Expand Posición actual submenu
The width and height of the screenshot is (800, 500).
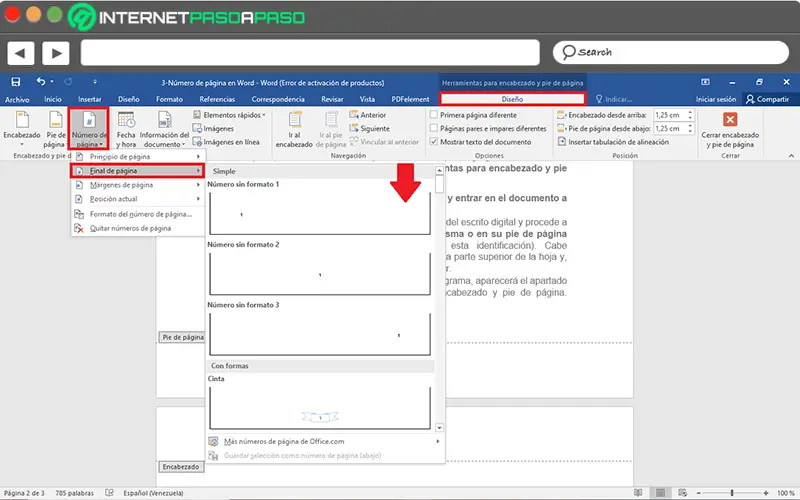tap(138, 199)
